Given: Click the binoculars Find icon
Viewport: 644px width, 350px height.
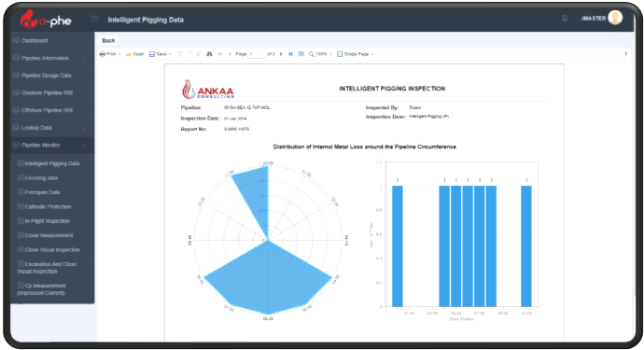Looking at the screenshot, I should point(209,54).
